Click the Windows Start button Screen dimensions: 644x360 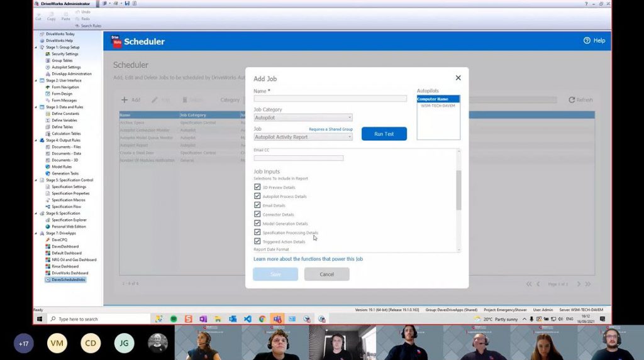pyautogui.click(x=40, y=319)
